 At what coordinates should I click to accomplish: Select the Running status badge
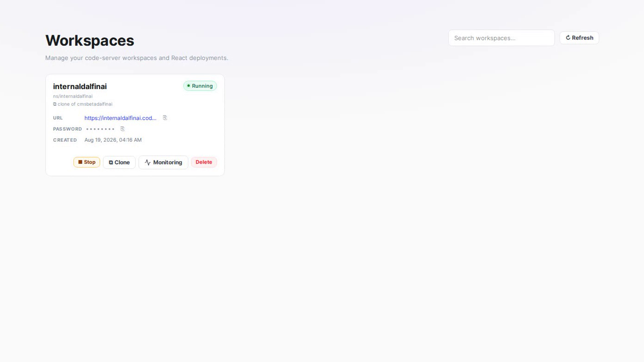(x=200, y=86)
